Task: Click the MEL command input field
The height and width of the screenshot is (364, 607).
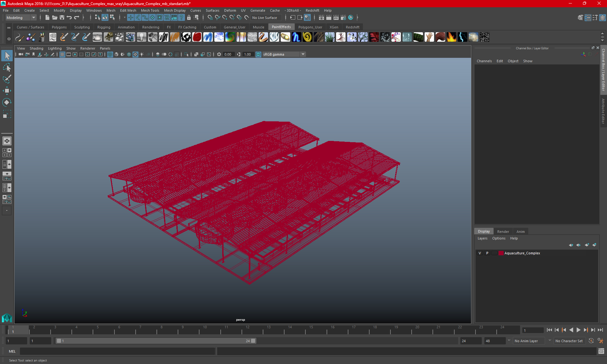Action: [x=117, y=351]
